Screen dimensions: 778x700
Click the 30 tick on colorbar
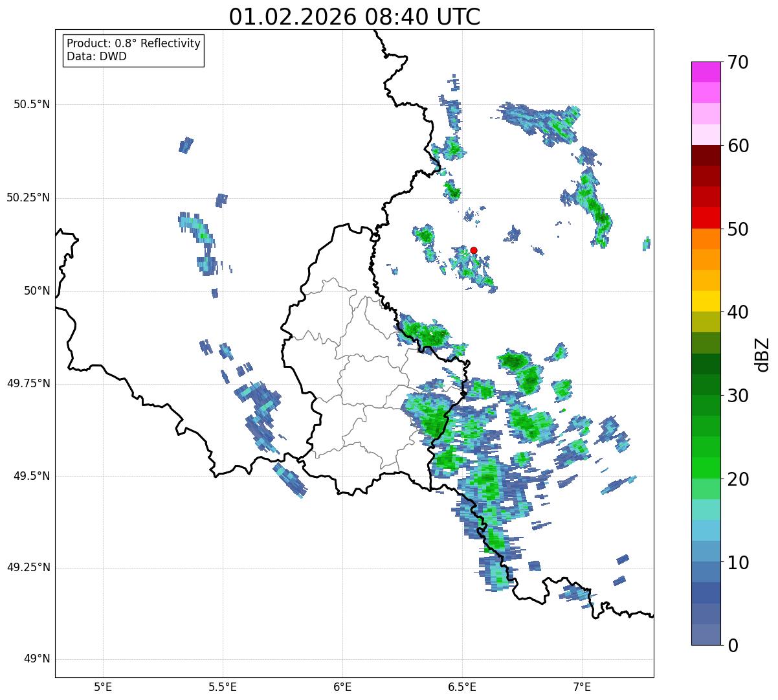click(738, 396)
